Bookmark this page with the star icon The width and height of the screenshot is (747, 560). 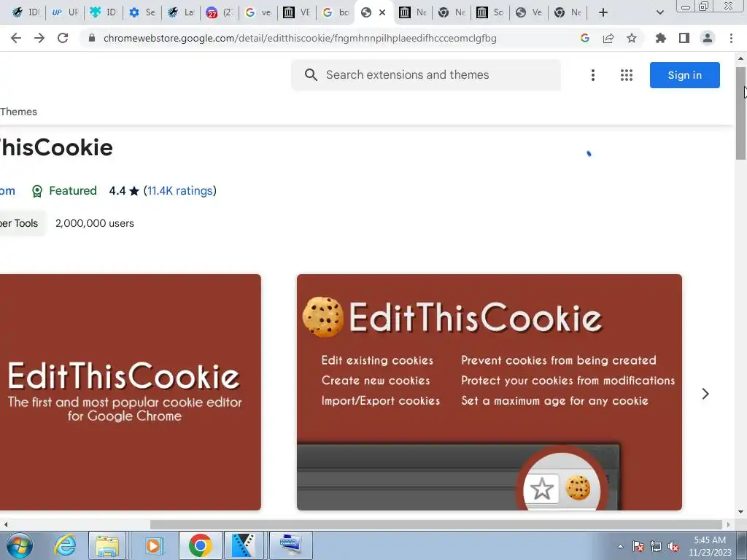pyautogui.click(x=632, y=38)
